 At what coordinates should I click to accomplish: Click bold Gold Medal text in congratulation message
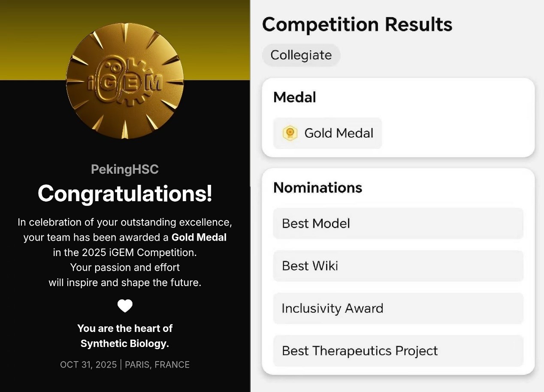(x=199, y=237)
